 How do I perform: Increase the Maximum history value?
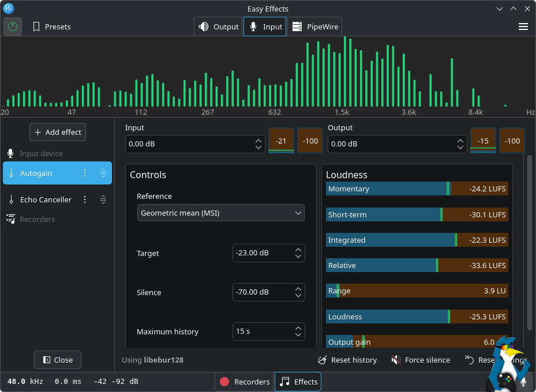[298, 329]
